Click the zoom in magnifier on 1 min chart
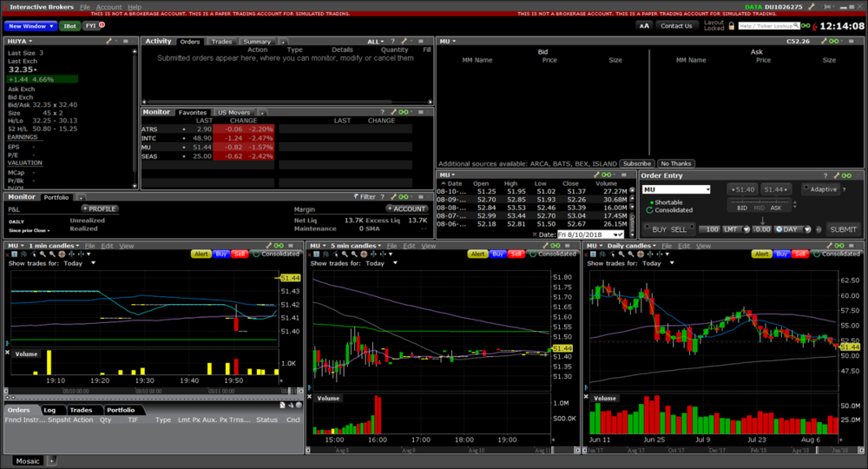The height and width of the screenshot is (469, 868). pyautogui.click(x=43, y=254)
